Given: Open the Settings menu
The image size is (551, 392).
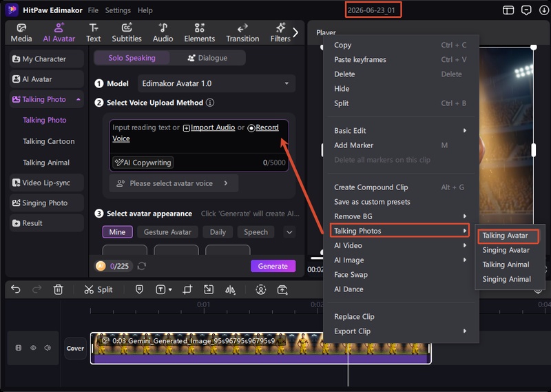Looking at the screenshot, I should [118, 10].
